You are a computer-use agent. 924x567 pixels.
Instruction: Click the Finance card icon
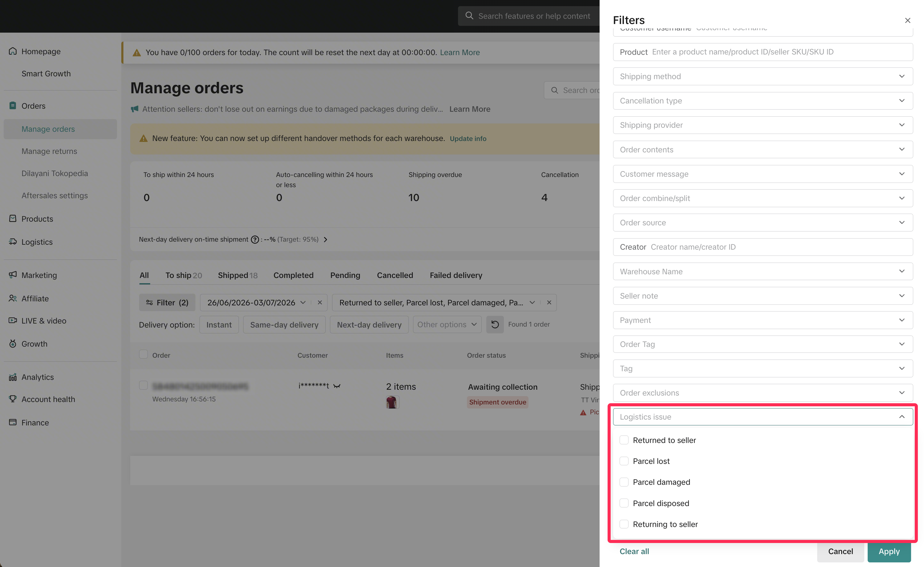click(x=13, y=422)
